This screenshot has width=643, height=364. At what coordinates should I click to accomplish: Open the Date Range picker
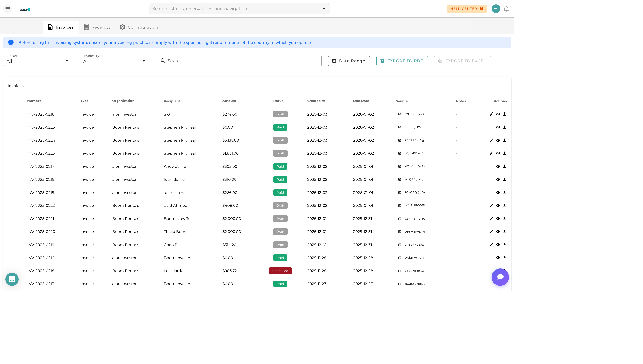349,61
